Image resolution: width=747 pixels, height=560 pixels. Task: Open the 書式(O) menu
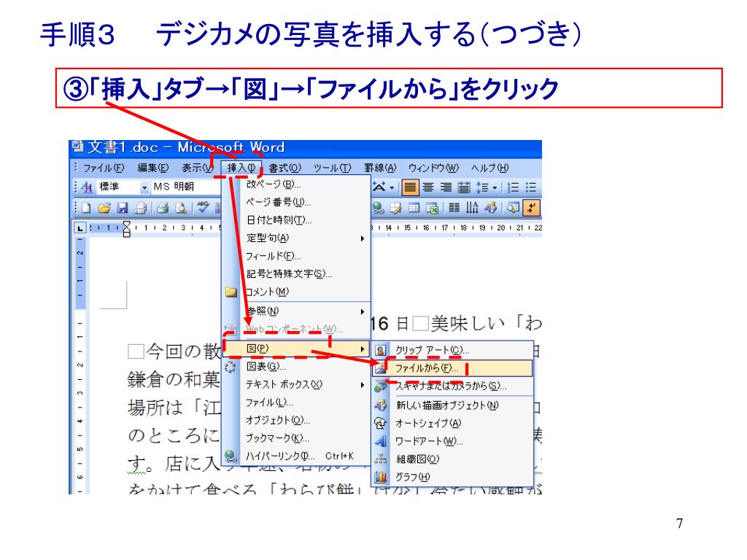click(285, 168)
